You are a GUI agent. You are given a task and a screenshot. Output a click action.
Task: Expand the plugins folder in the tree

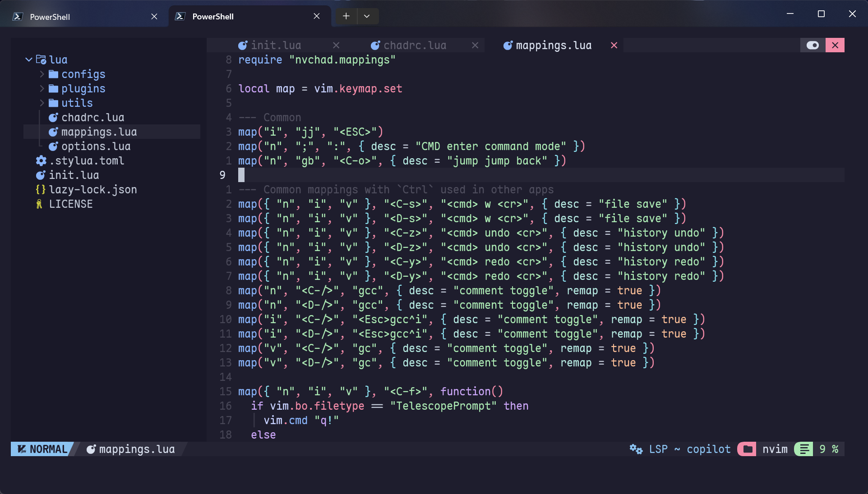point(42,88)
